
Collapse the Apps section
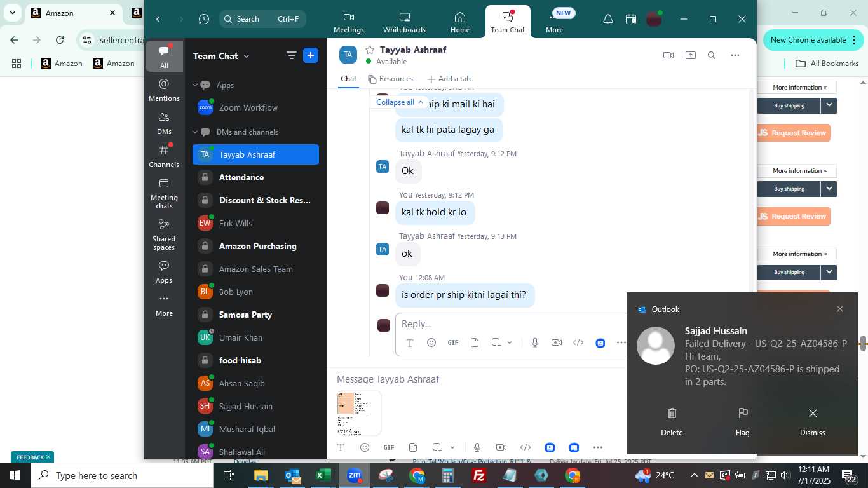tap(196, 85)
